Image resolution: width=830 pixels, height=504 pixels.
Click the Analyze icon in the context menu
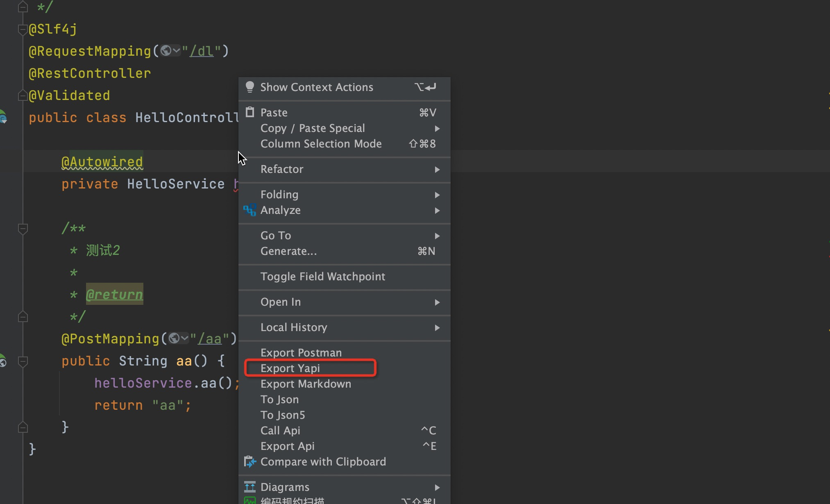pos(250,210)
